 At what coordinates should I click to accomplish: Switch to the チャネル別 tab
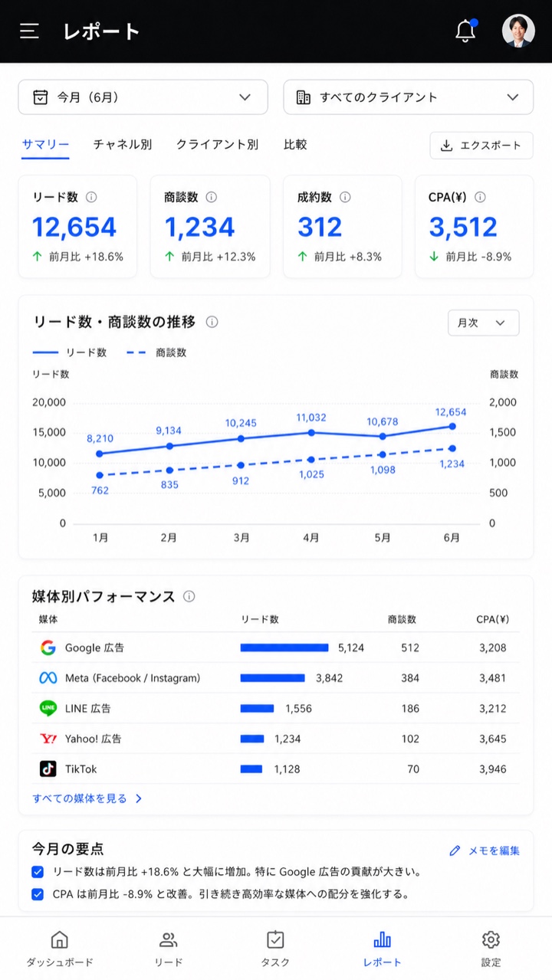pos(123,144)
